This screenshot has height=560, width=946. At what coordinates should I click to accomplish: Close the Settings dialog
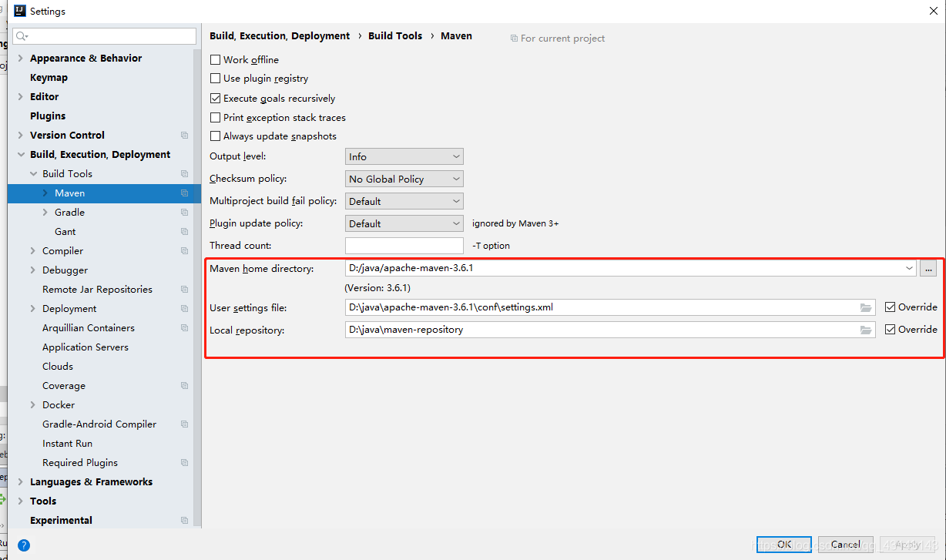(933, 11)
